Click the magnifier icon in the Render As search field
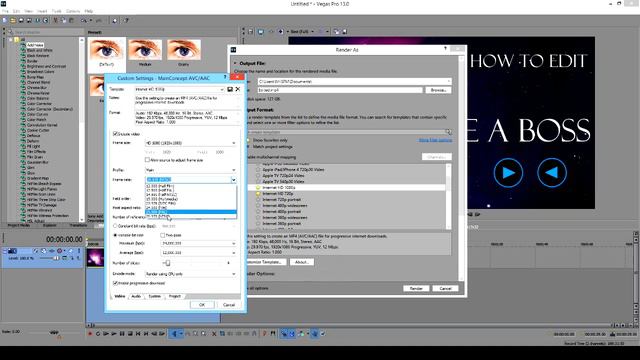The width and height of the screenshot is (640, 360). [x=448, y=132]
